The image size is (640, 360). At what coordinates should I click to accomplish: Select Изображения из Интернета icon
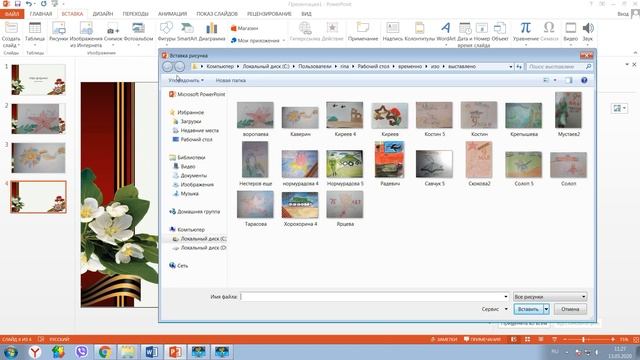click(86, 34)
